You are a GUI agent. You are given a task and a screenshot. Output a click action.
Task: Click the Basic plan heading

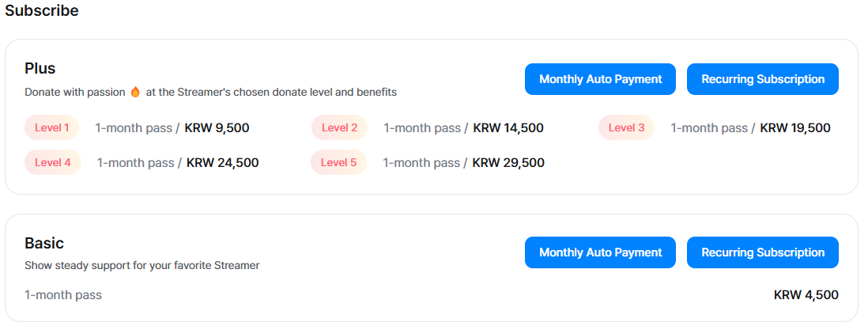point(44,243)
